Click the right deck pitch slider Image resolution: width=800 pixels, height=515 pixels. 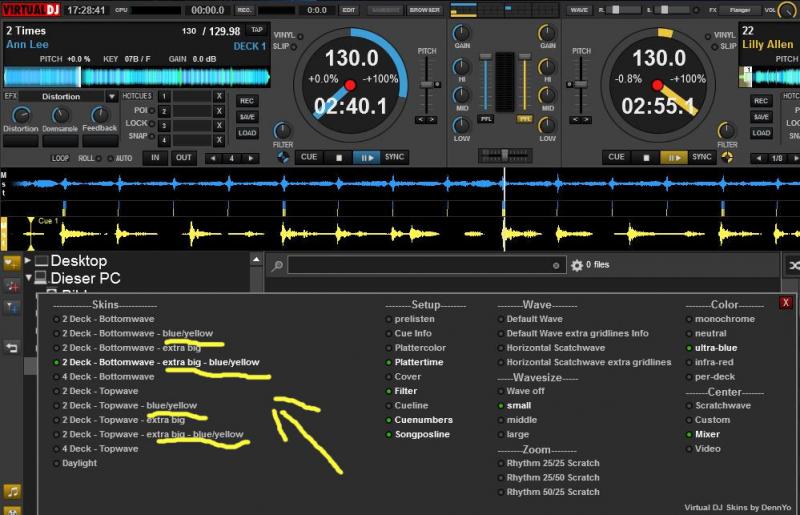pos(580,85)
